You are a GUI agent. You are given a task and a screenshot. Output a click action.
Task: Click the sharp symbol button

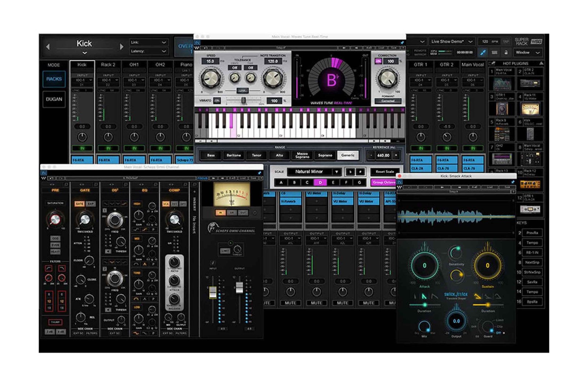tap(360, 172)
